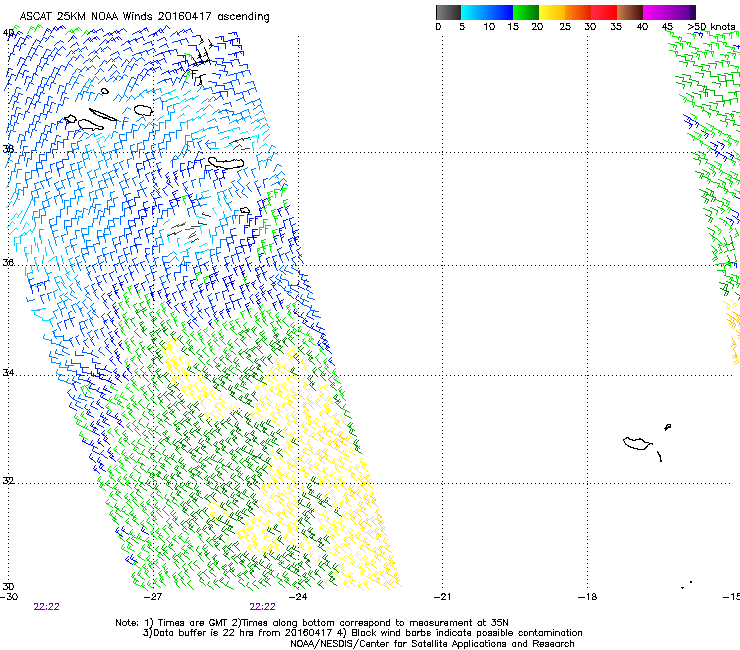Click the '>50 knots' legend label
The height and width of the screenshot is (650, 740).
pos(711,27)
